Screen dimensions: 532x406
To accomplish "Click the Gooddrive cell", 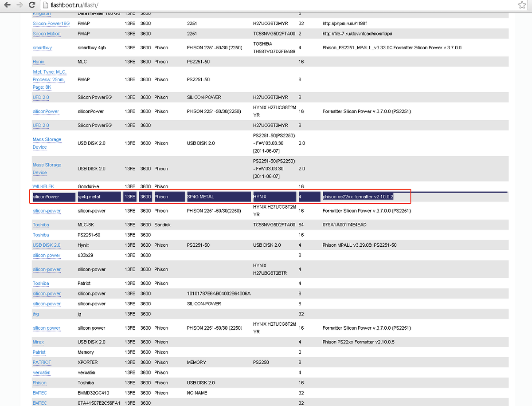I will (x=89, y=186).
